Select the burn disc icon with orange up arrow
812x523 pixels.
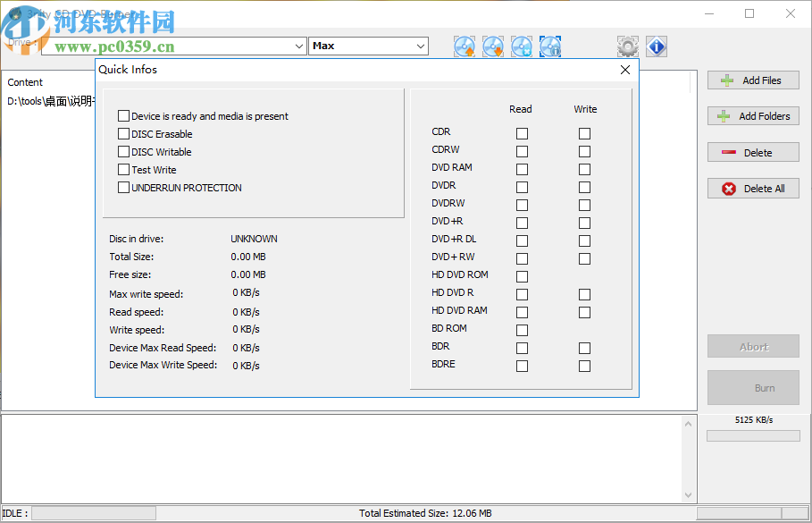tap(465, 46)
